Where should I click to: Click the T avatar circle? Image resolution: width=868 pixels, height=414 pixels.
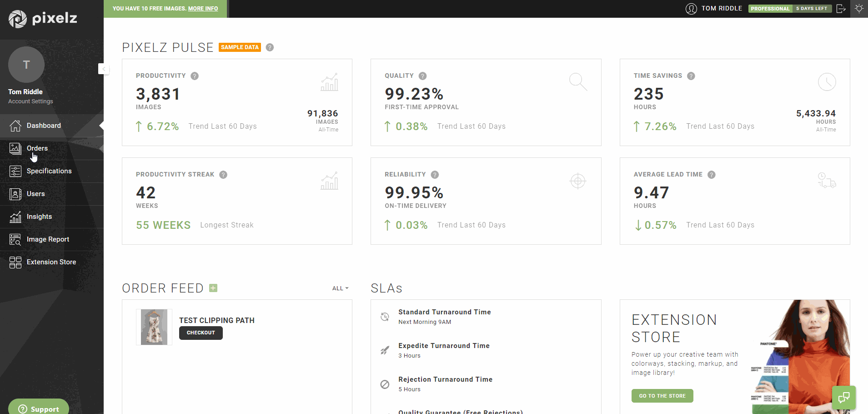point(26,65)
